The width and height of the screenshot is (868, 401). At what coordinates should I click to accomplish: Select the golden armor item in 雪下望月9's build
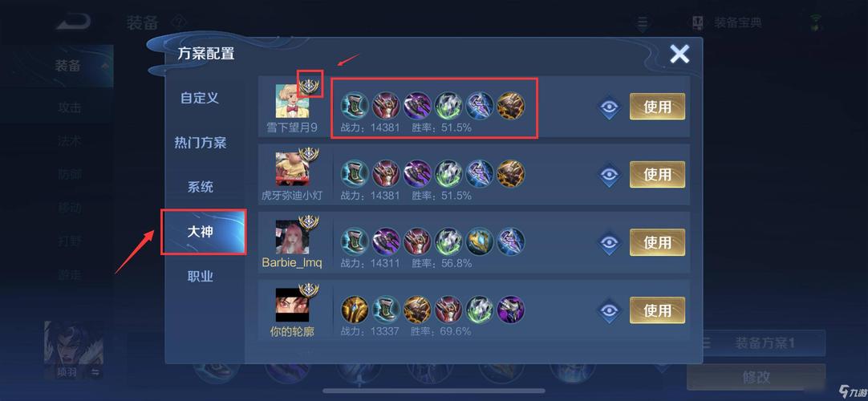510,106
